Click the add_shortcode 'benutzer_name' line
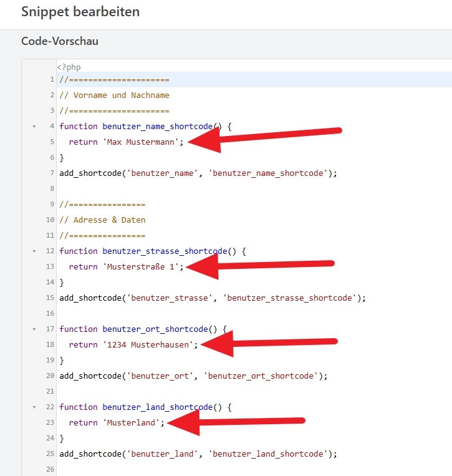Viewport: 452px width, 476px height. (x=198, y=173)
